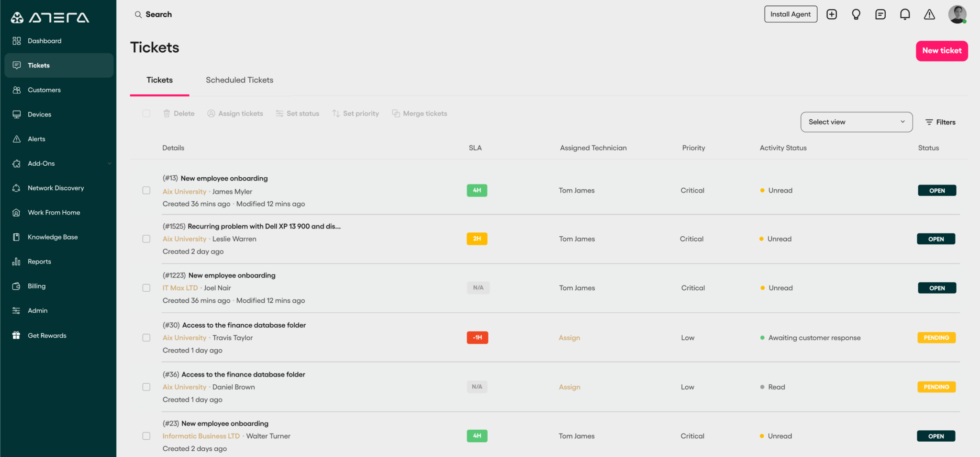Switch to the Scheduled Tickets tab
The width and height of the screenshot is (980, 457).
tap(239, 80)
